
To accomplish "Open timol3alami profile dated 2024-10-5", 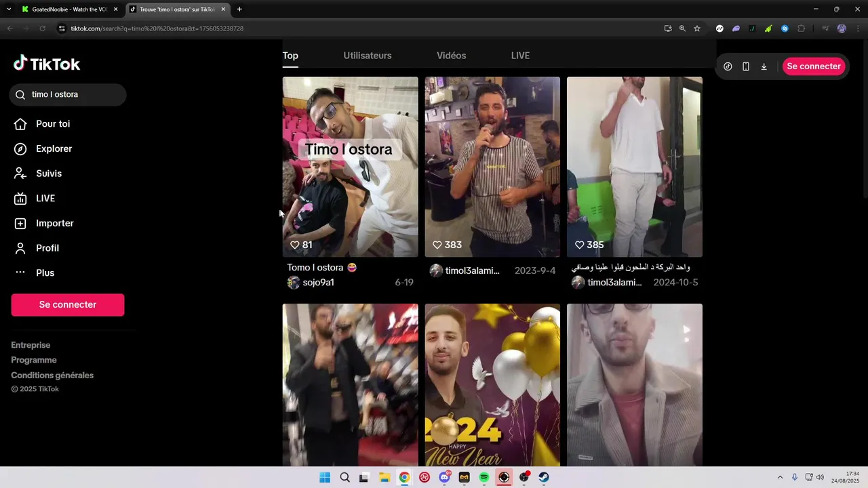I will click(615, 283).
